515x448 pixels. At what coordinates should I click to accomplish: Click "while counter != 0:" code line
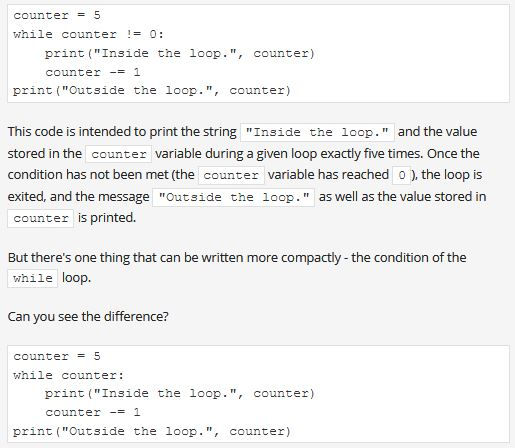(88, 34)
